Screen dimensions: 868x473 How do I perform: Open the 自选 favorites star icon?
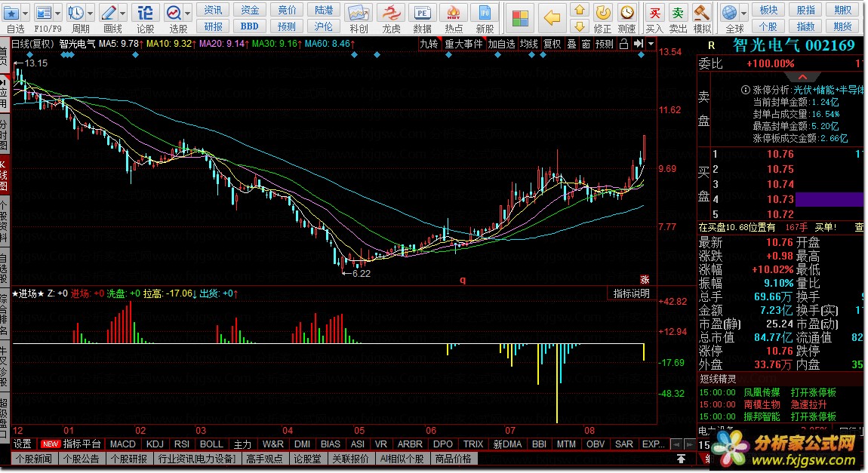[11, 12]
